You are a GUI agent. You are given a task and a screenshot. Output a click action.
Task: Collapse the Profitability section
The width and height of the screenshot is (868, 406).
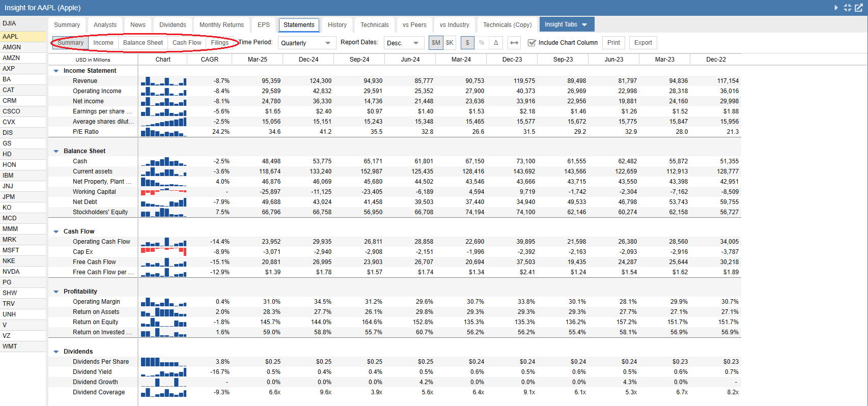point(56,292)
